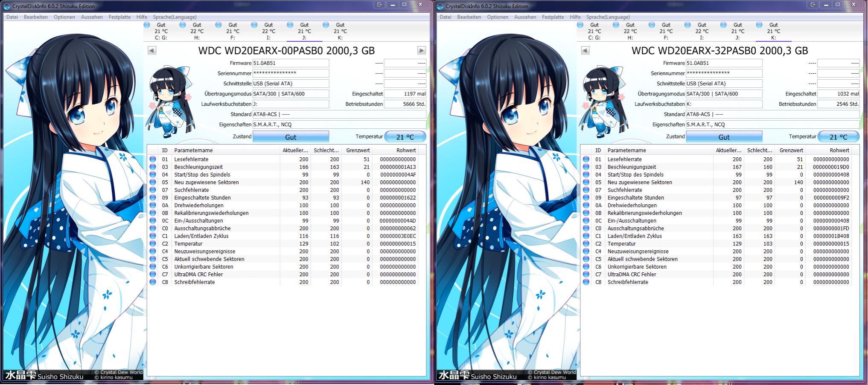Click the Laufwerksbuchstaben J: field
This screenshot has width=868, height=385.
click(x=291, y=104)
